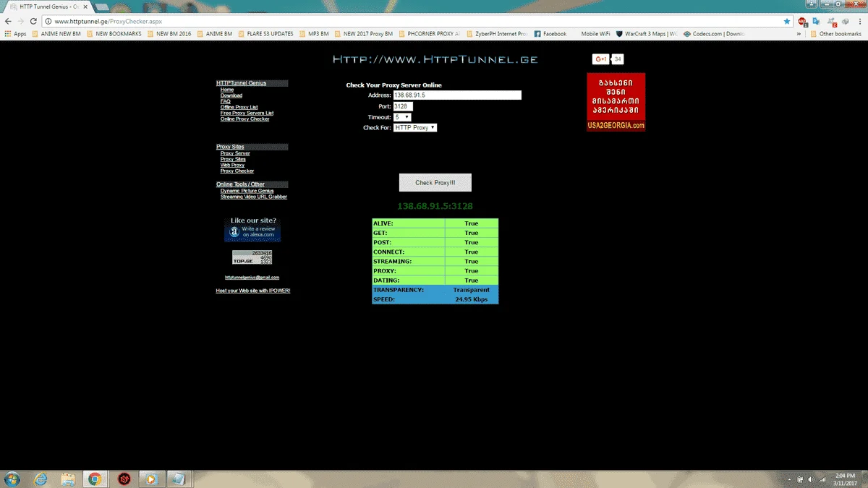Open the Windows Start menu
This screenshot has height=488, width=868.
(x=13, y=479)
